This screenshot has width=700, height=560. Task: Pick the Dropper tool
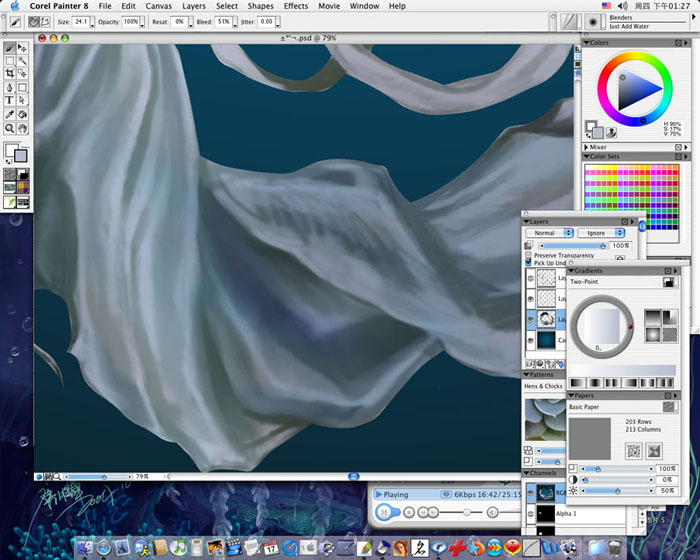(x=9, y=115)
